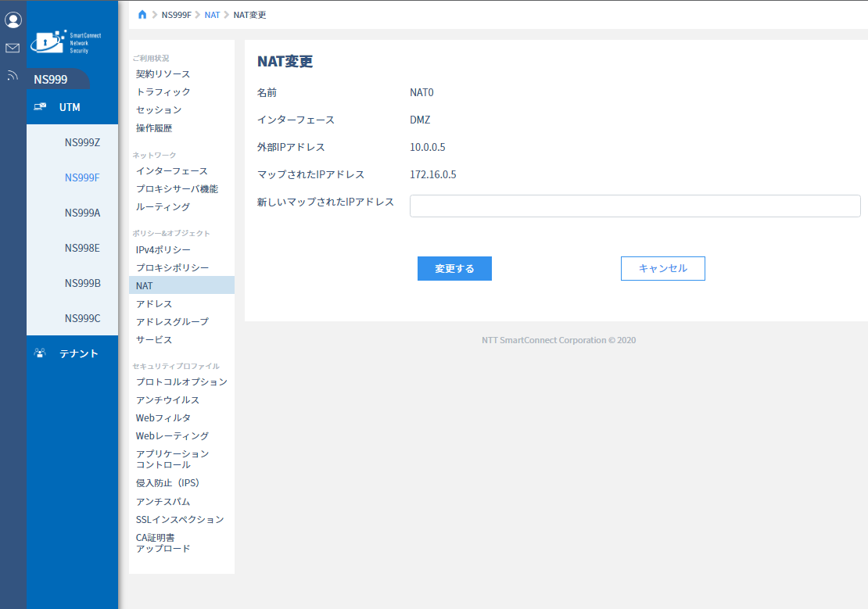Image resolution: width=868 pixels, height=609 pixels.
Task: Select the NS999 tab in the sidebar
Action: click(x=58, y=79)
